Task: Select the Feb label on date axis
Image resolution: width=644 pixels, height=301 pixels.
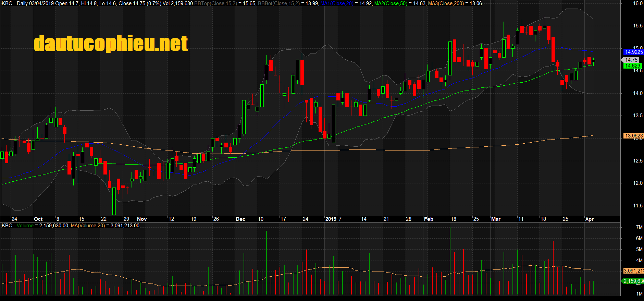Action: click(x=429, y=219)
